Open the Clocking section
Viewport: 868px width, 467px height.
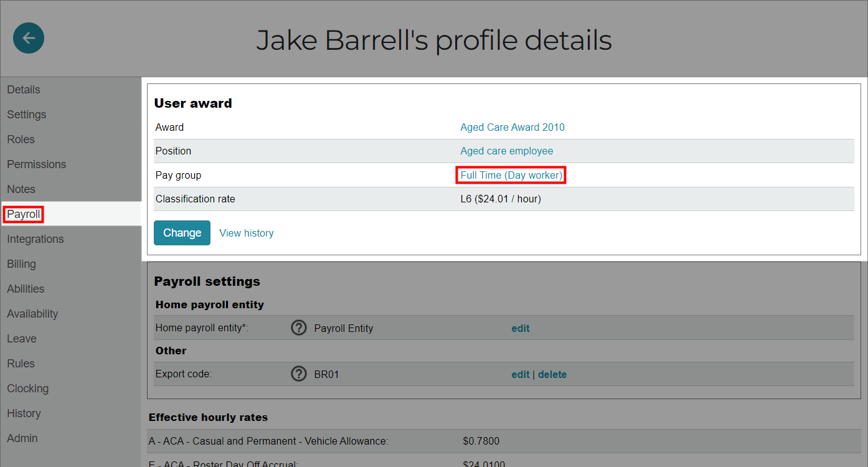coord(27,388)
